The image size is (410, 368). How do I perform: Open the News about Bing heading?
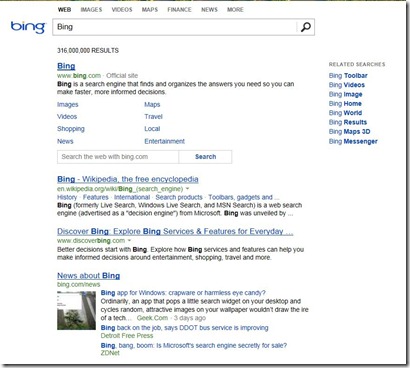point(88,276)
